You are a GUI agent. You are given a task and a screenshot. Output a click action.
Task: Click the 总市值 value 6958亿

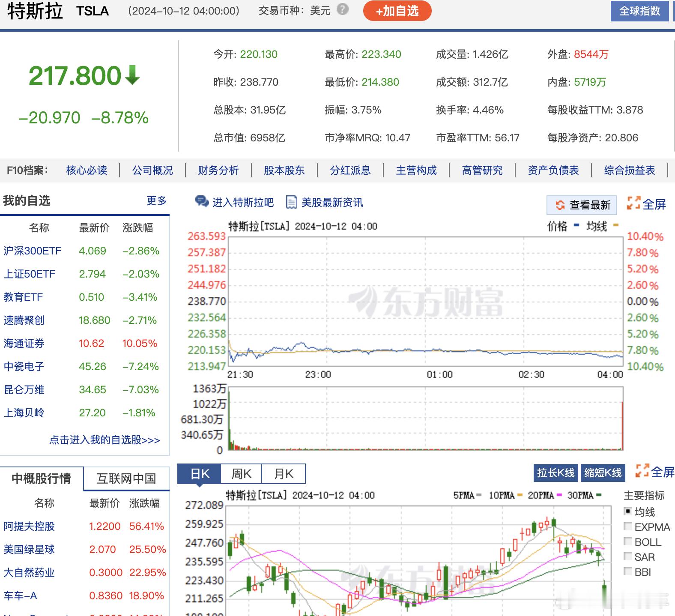[x=268, y=138]
